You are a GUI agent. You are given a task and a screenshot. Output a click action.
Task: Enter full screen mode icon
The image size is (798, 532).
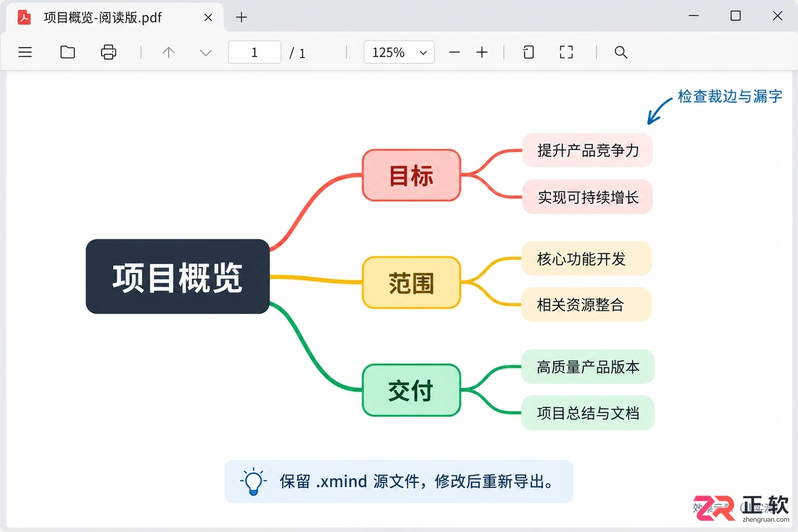pyautogui.click(x=566, y=53)
